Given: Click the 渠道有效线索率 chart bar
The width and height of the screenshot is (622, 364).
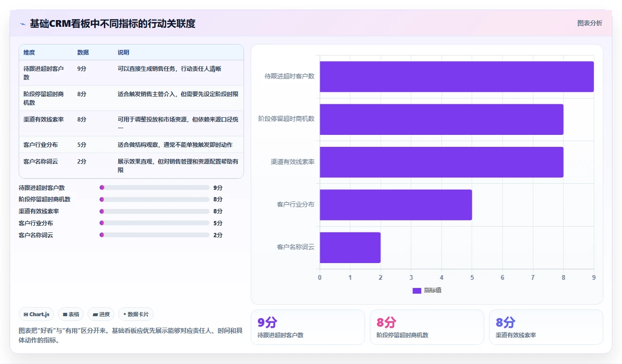Looking at the screenshot, I should pos(442,162).
